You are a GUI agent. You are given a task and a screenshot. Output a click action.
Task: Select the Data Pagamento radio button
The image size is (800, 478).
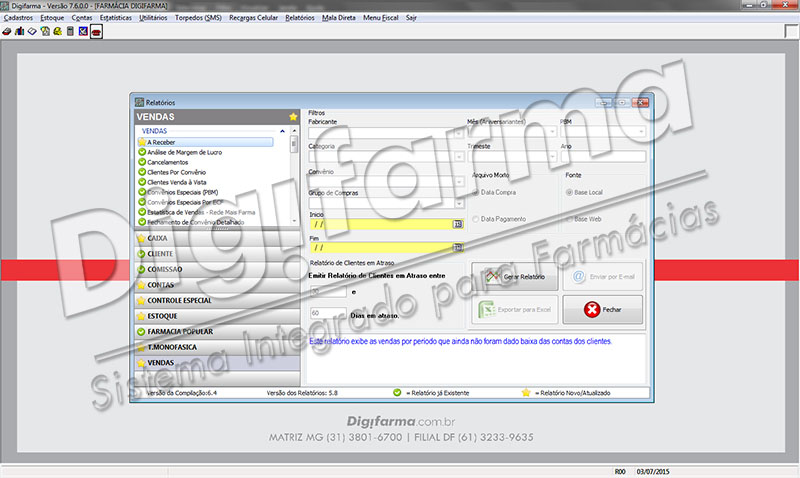pyautogui.click(x=476, y=219)
